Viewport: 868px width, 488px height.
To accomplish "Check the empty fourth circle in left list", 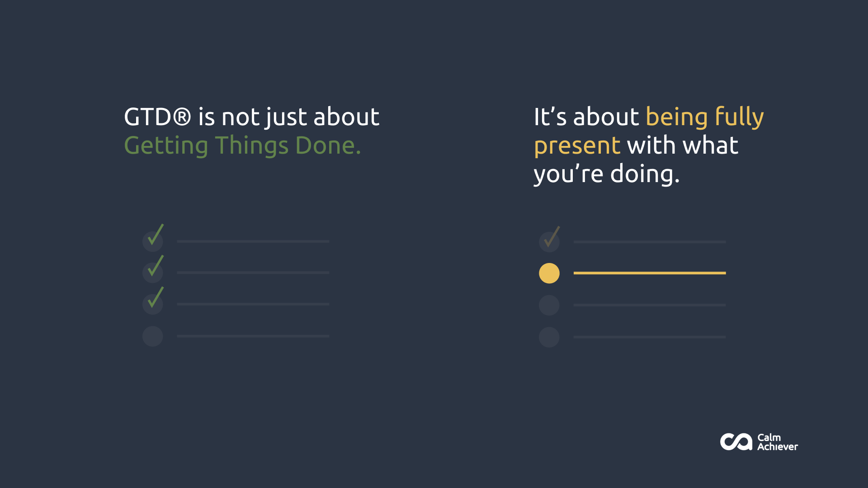I will pyautogui.click(x=153, y=336).
